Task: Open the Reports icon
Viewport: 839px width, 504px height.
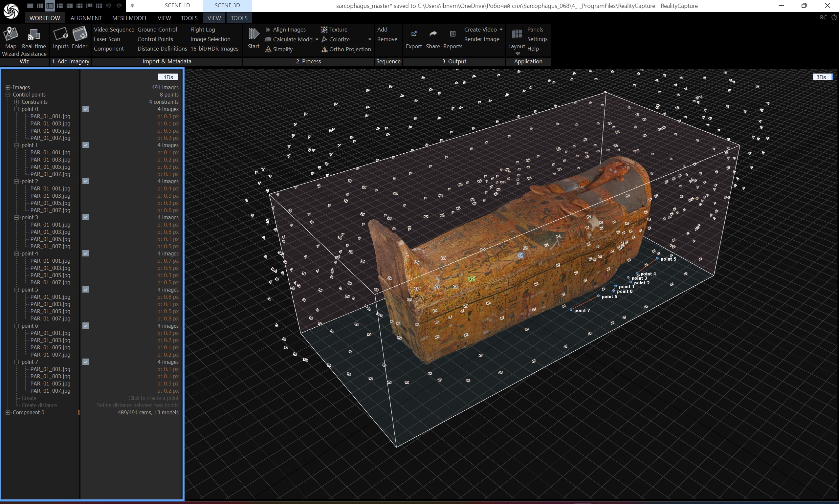Action: 453,34
